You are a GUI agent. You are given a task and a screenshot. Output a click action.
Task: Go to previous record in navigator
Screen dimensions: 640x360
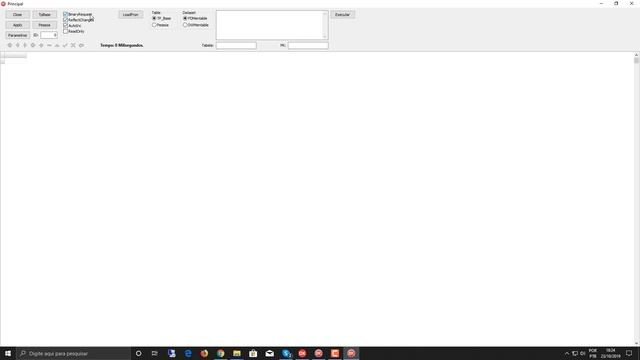point(18,45)
